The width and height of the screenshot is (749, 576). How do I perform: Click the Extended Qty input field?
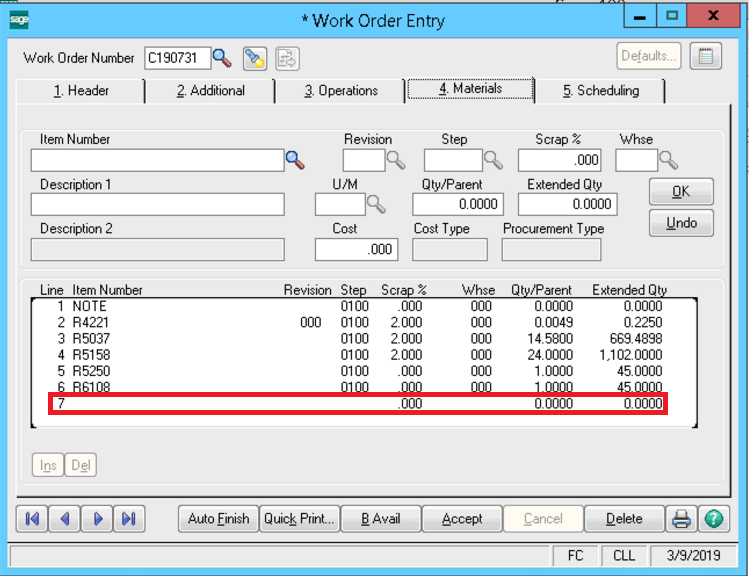[567, 204]
